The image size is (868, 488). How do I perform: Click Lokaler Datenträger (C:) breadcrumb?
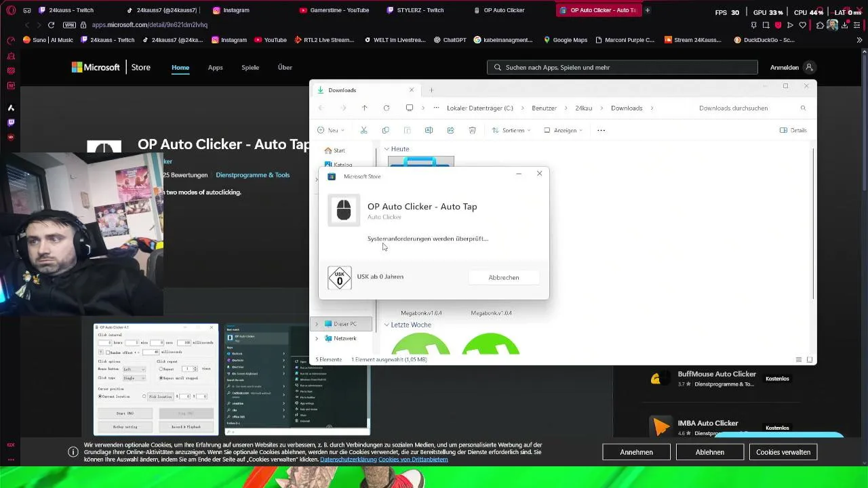coord(480,108)
